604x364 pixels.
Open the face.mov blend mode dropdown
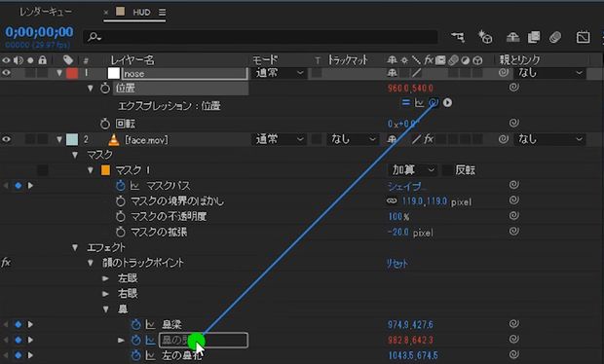[280, 139]
